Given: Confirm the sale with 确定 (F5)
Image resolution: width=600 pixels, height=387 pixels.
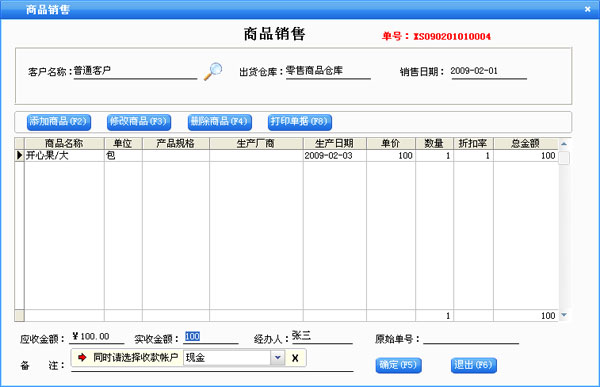Looking at the screenshot, I should (398, 365).
